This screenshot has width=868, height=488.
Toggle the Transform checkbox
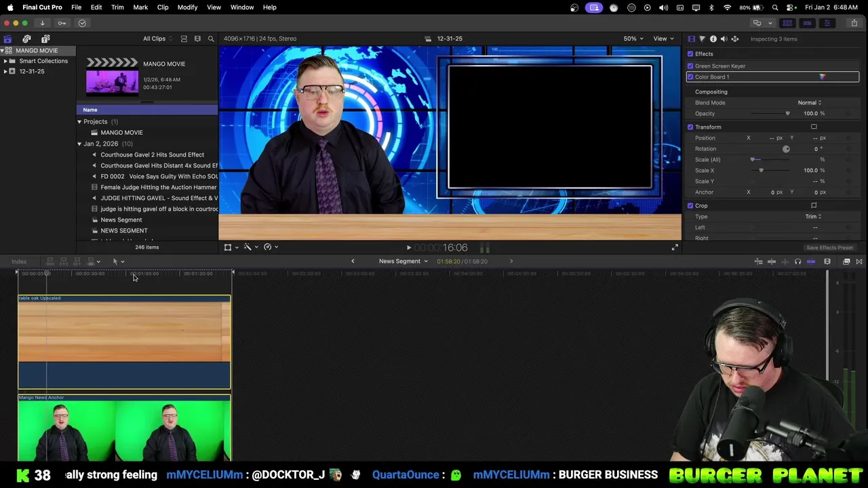pyautogui.click(x=690, y=127)
